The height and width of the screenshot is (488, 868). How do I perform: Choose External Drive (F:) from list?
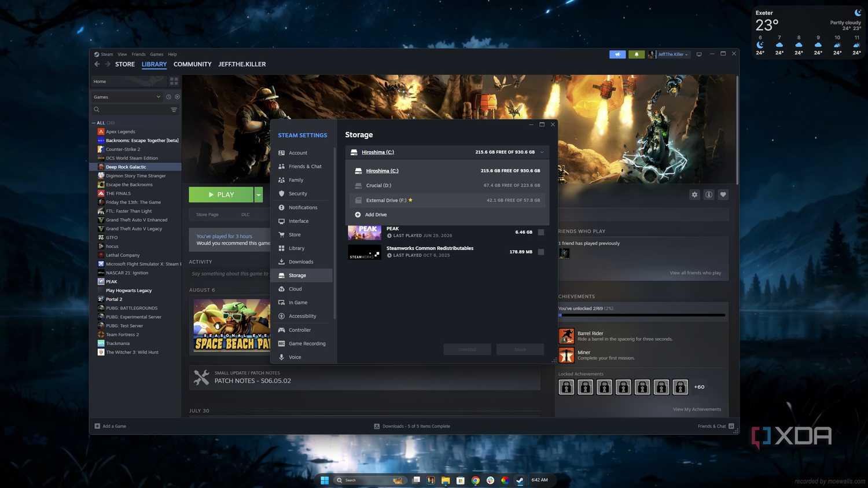tap(447, 200)
